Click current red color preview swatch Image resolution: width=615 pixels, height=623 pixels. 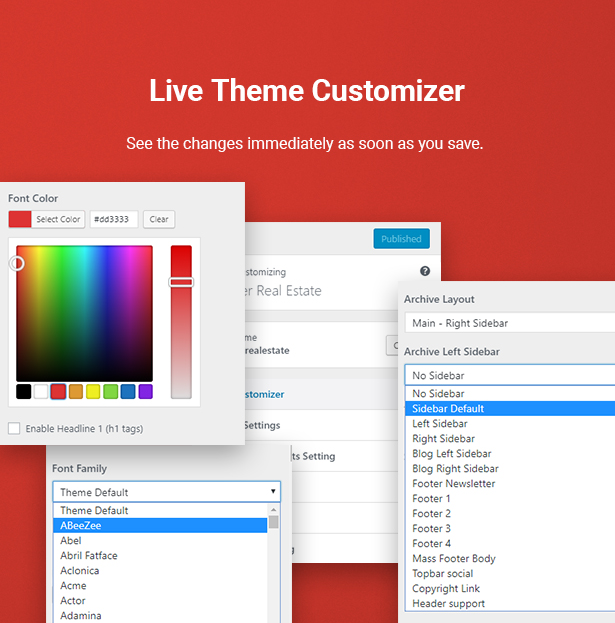(x=20, y=219)
